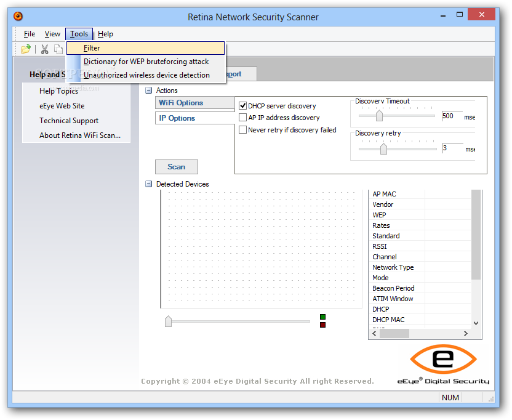Open the Help menu
512x420 pixels.
(x=105, y=34)
